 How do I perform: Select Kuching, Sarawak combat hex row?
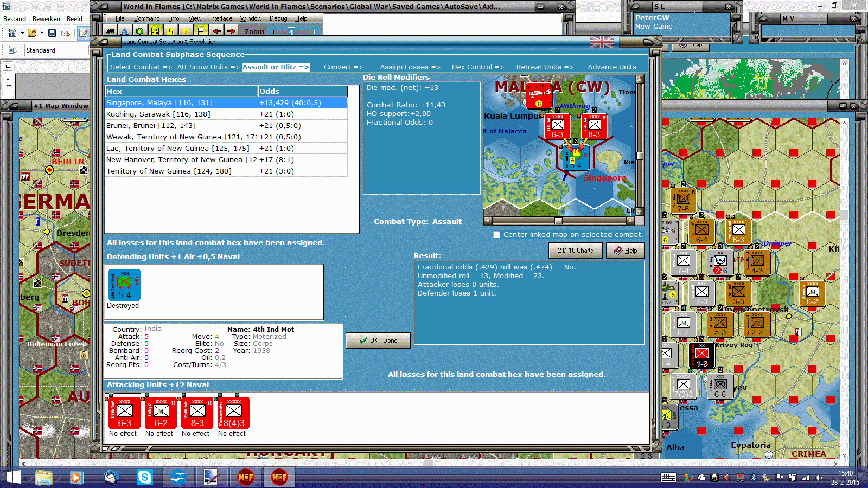226,114
